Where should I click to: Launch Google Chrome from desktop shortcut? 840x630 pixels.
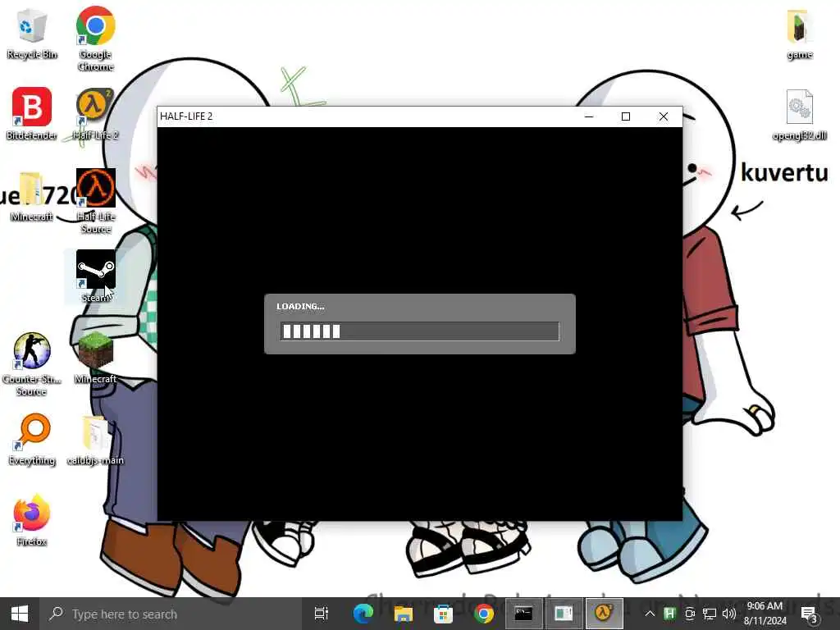click(95, 39)
